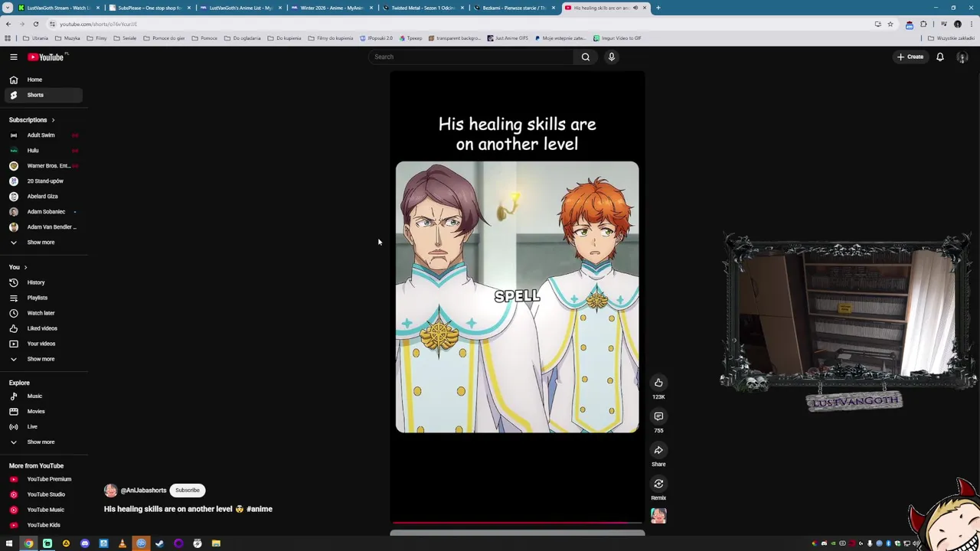Open History in the sidebar
980x551 pixels.
pos(43,282)
